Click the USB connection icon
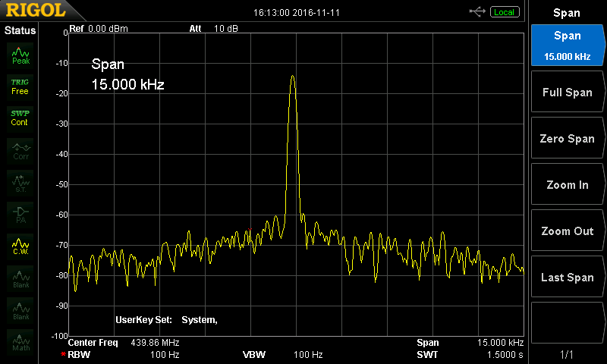This screenshot has width=607, height=364. coord(478,11)
